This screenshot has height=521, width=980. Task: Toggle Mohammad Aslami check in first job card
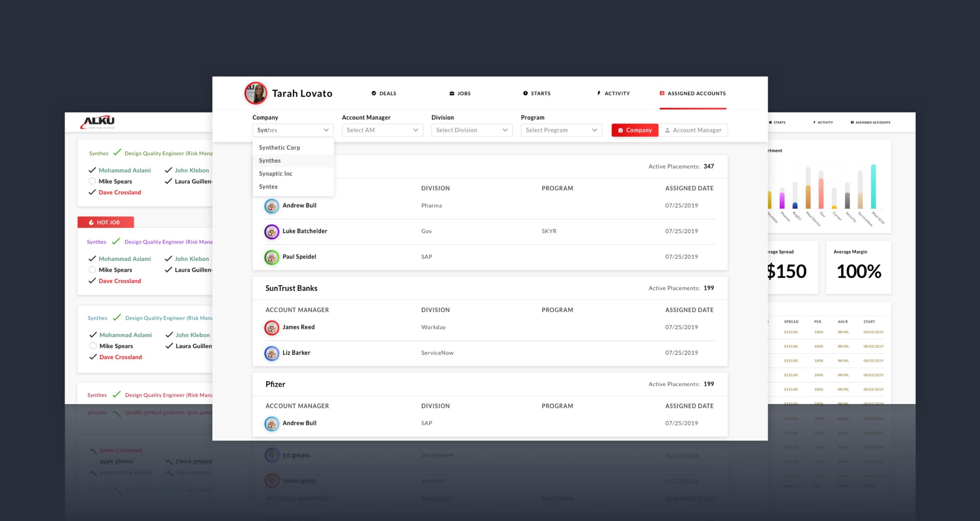pos(92,170)
